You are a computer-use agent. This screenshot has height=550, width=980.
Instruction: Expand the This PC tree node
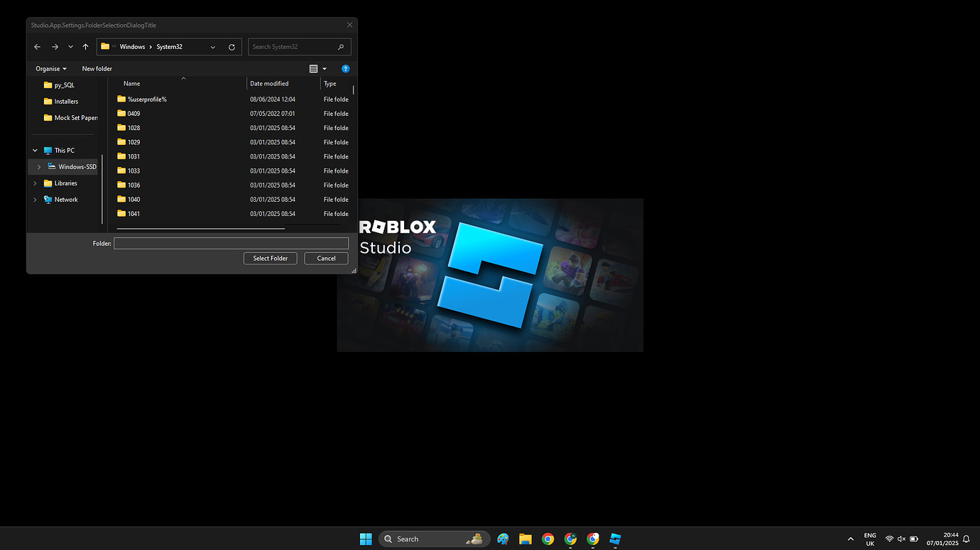point(34,150)
